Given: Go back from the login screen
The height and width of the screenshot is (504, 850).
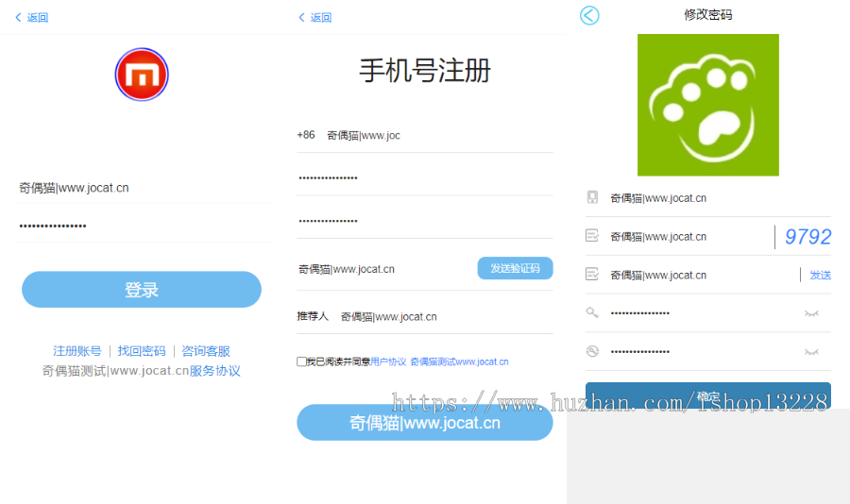Looking at the screenshot, I should point(31,17).
